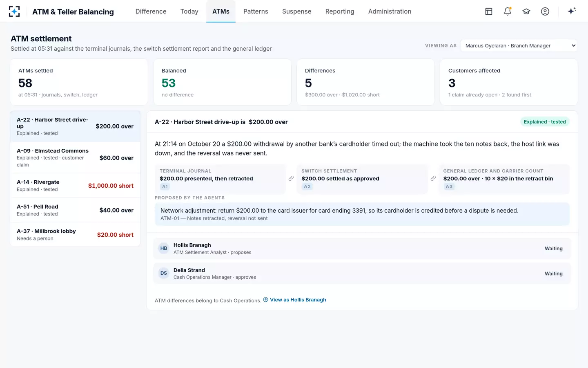Image resolution: width=588 pixels, height=368 pixels.
Task: Open the user account icon
Action: [x=545, y=11]
